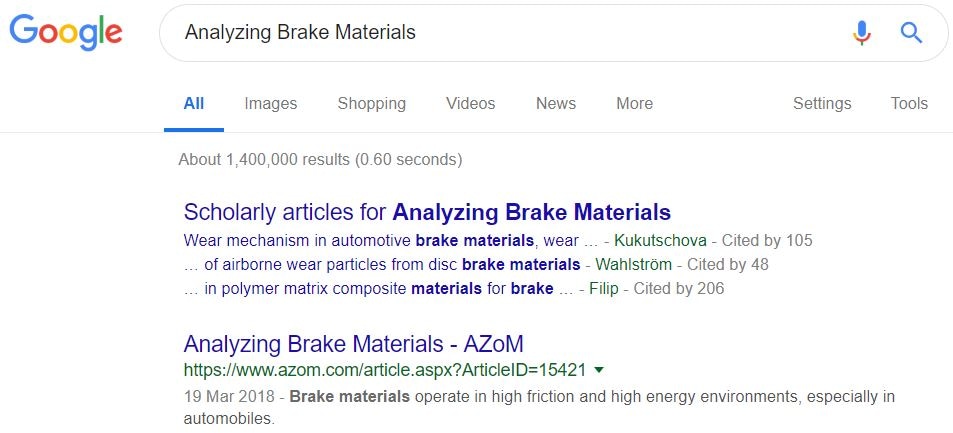Open the More search categories menu
The width and height of the screenshot is (953, 433).
tap(635, 103)
